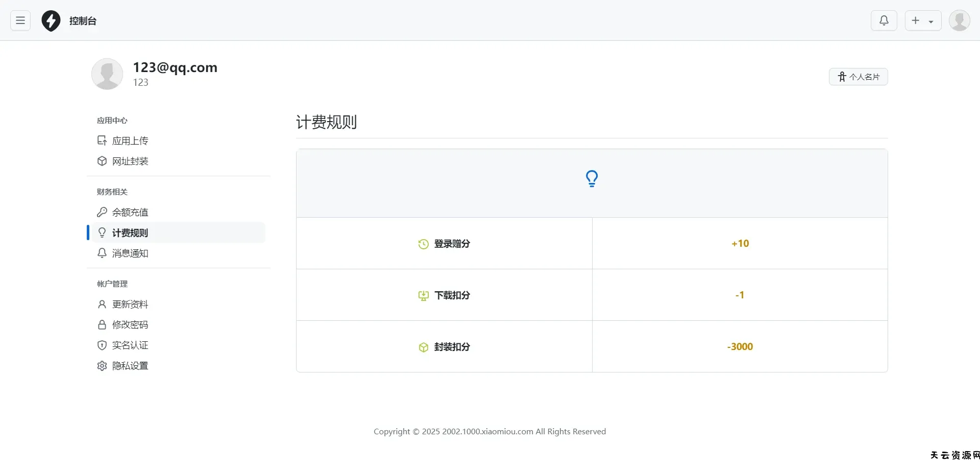The width and height of the screenshot is (980, 468).
Task: Open 更新资料 account page
Action: coord(130,304)
